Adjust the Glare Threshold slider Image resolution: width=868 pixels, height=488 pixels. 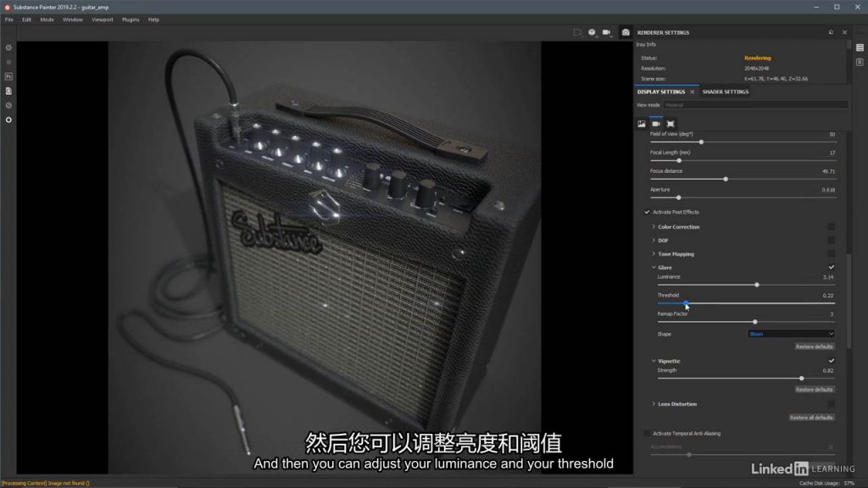746,303
